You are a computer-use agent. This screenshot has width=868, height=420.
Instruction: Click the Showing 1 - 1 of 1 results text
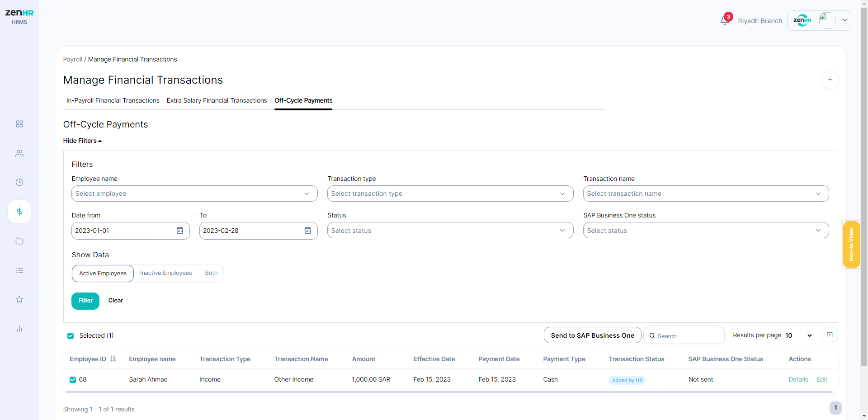click(99, 409)
